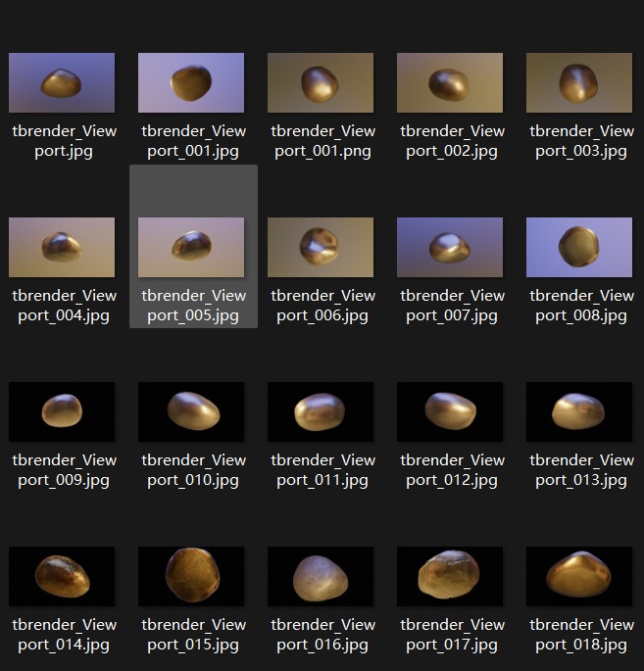
Task: Click the file name tbrender_Viewport_009.jpg
Action: click(64, 470)
